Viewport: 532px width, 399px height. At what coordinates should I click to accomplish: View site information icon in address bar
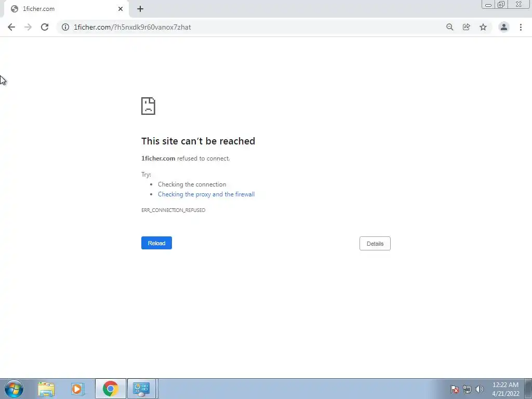pyautogui.click(x=65, y=27)
